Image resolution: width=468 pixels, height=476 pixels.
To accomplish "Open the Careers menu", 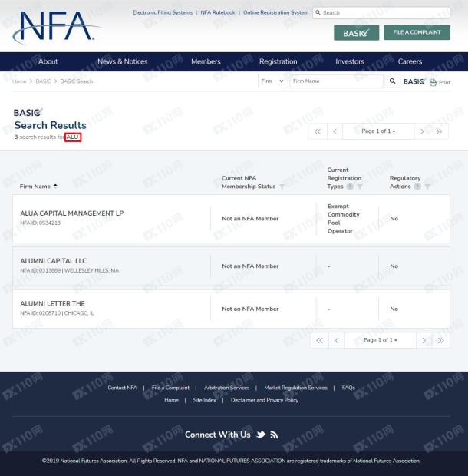I will (410, 61).
